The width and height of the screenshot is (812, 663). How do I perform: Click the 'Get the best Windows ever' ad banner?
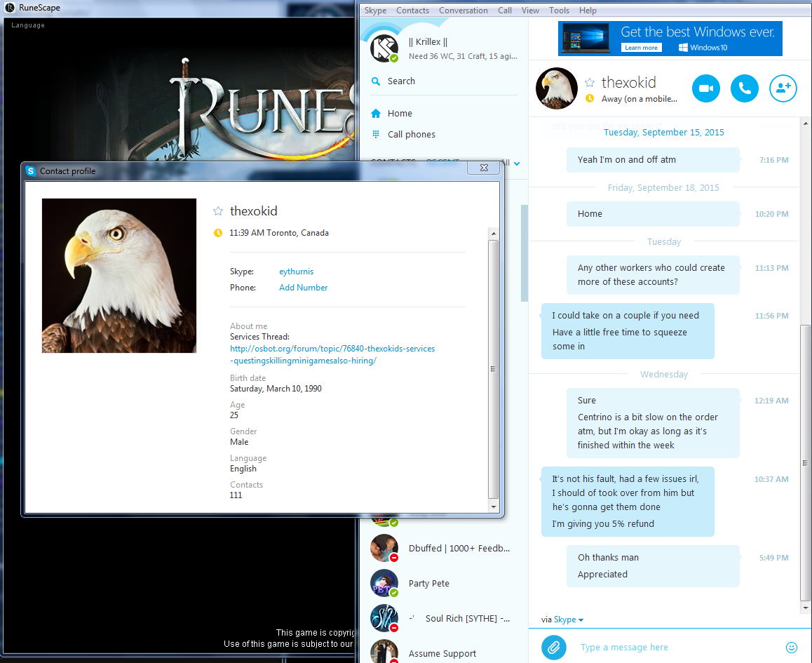670,39
